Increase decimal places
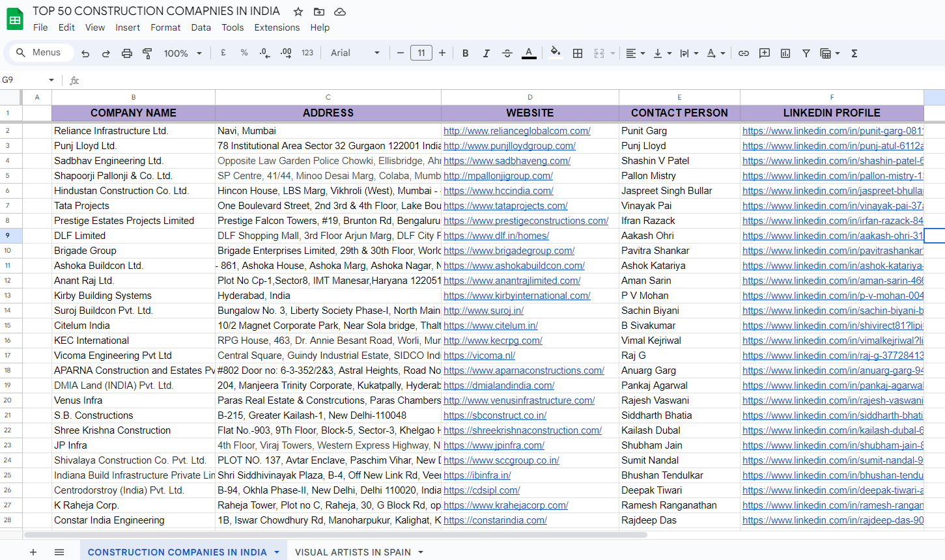The width and height of the screenshot is (945, 560). pyautogui.click(x=286, y=53)
